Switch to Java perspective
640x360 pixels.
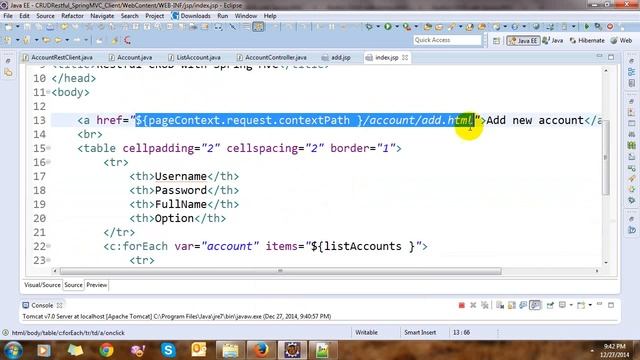tap(553, 40)
